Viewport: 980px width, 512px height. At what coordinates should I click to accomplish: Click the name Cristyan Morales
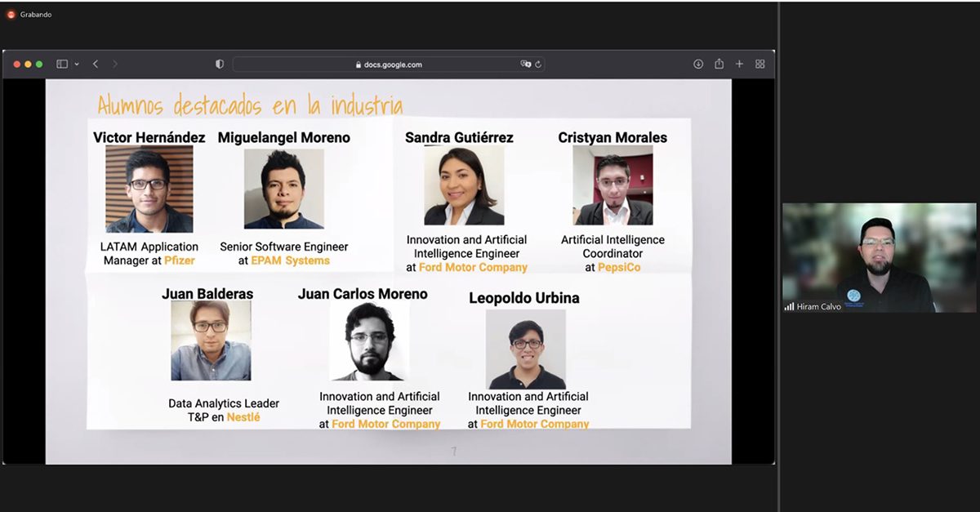[612, 137]
